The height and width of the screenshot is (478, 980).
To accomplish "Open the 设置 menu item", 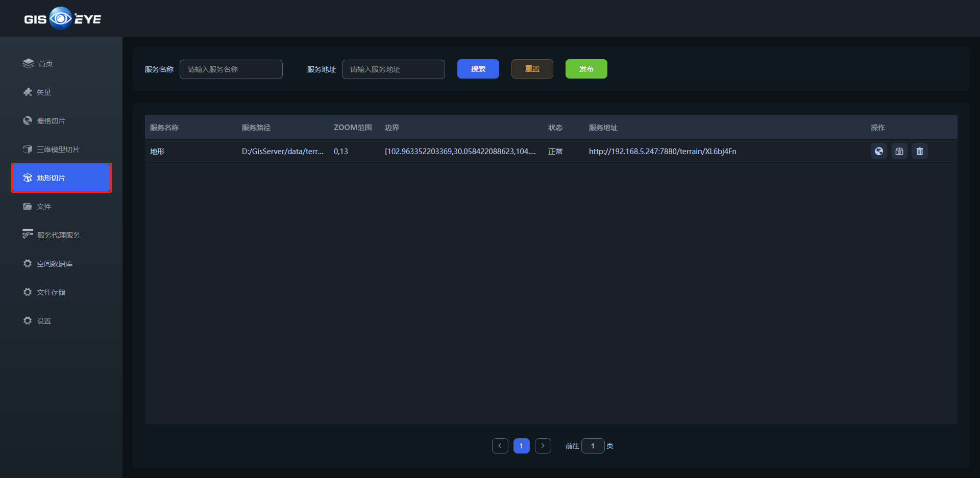I will [61, 320].
